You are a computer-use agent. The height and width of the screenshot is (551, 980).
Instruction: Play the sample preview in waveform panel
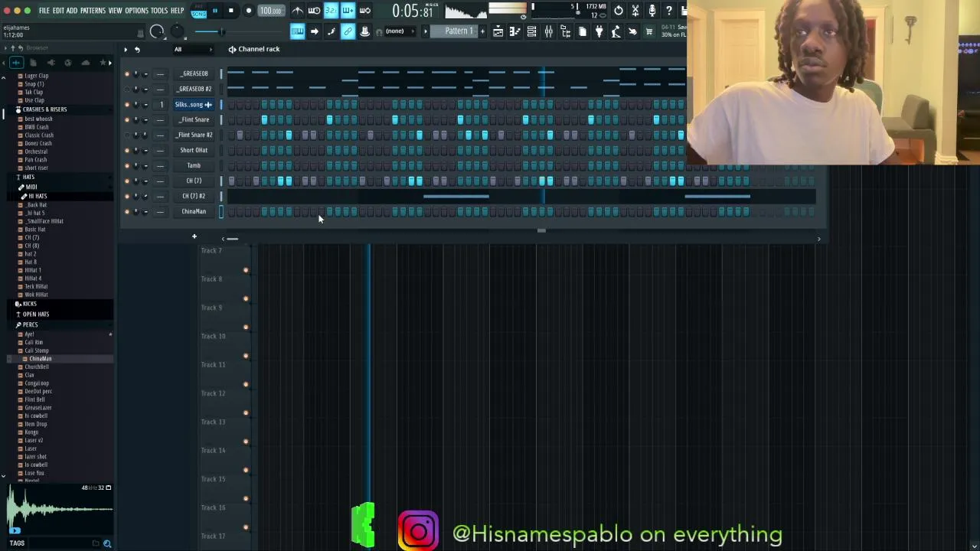[15, 530]
